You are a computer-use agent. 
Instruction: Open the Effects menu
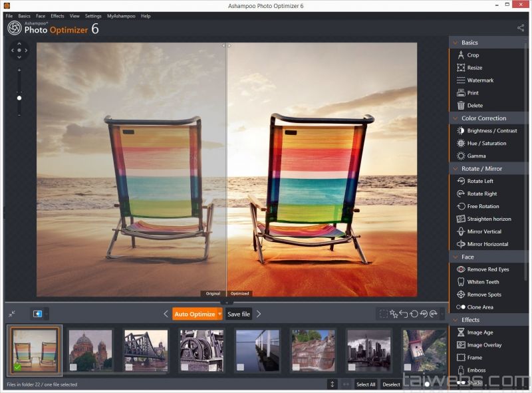57,16
